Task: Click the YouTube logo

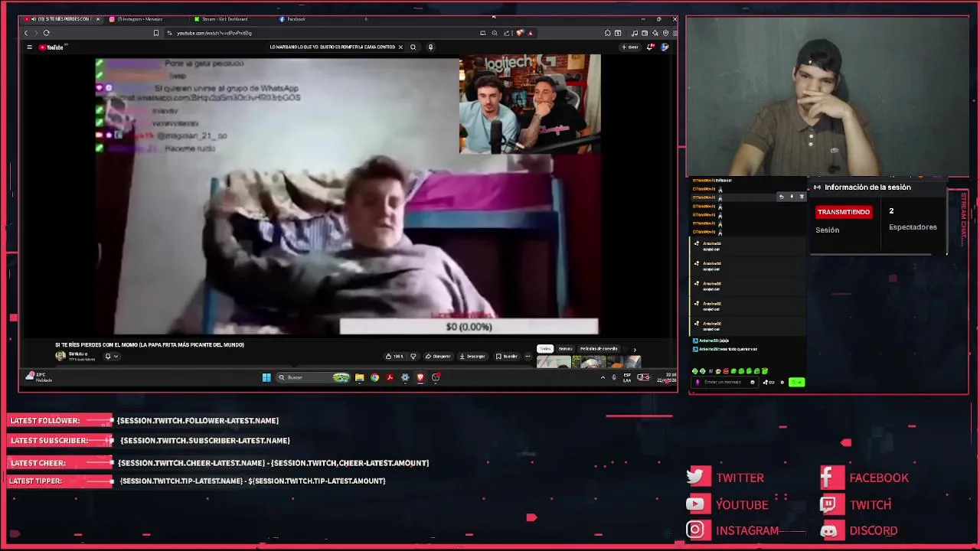Action: pos(51,47)
